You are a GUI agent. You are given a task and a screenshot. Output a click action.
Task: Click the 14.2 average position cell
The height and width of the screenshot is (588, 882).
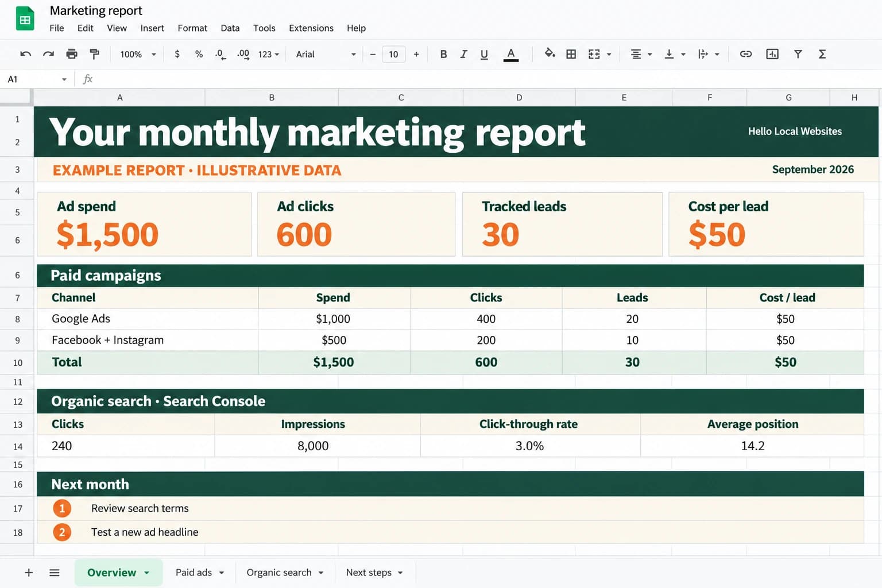pyautogui.click(x=752, y=446)
